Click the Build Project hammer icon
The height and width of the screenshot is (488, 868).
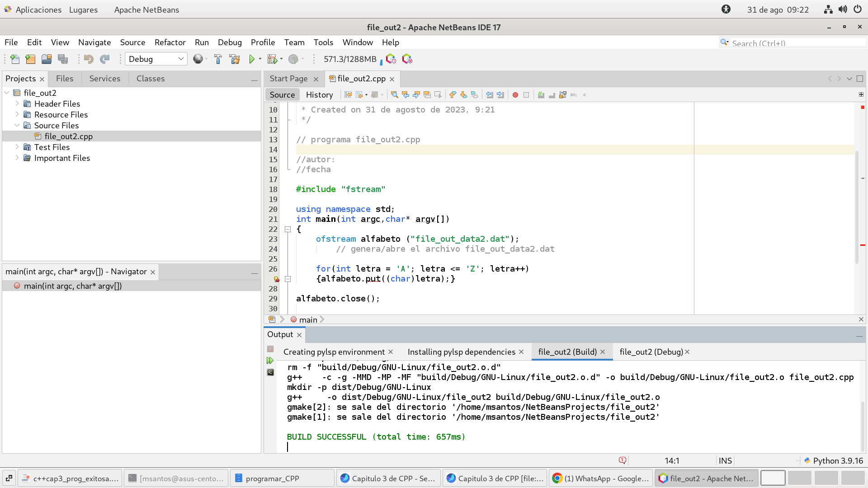click(x=218, y=59)
